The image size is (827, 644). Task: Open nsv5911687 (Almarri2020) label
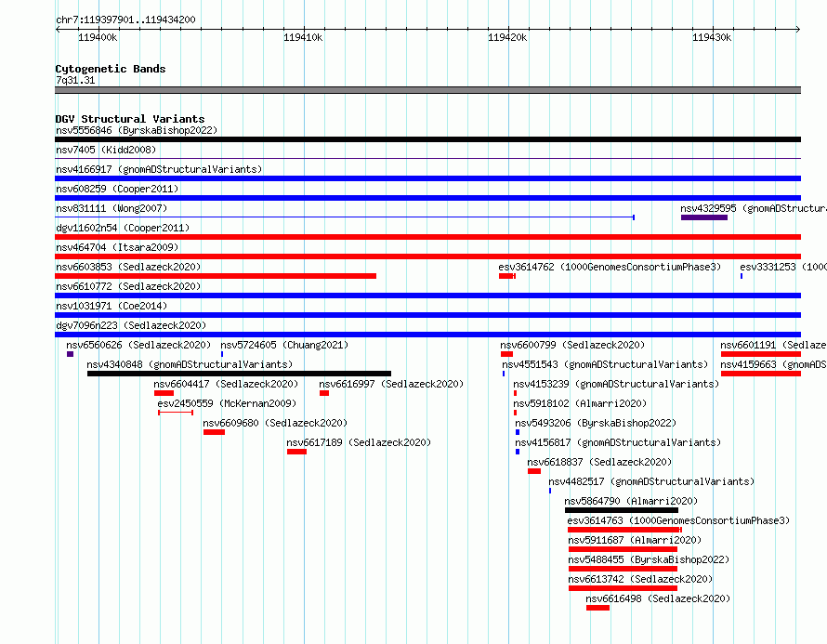[635, 540]
